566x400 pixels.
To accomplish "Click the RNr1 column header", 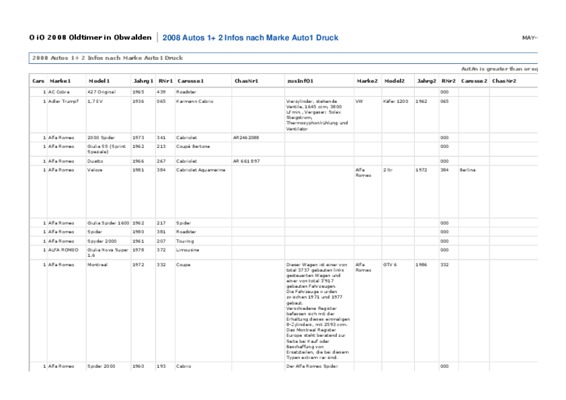I will pos(165,81).
